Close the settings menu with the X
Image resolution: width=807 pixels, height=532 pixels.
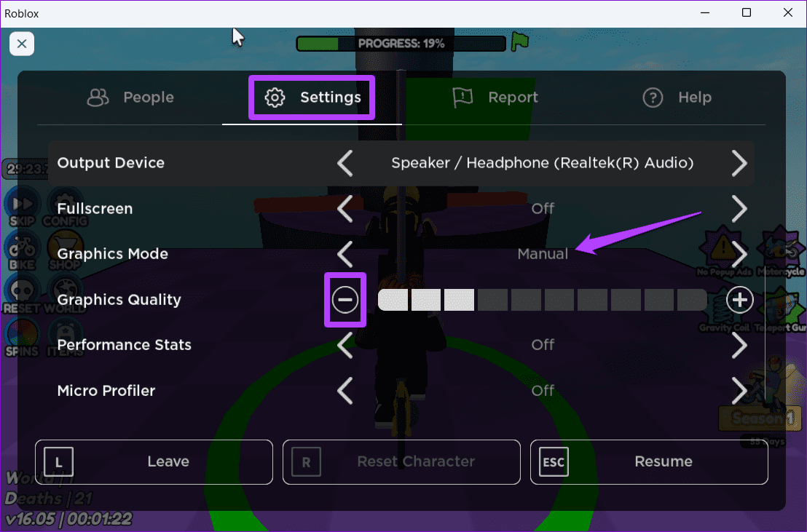(22, 44)
